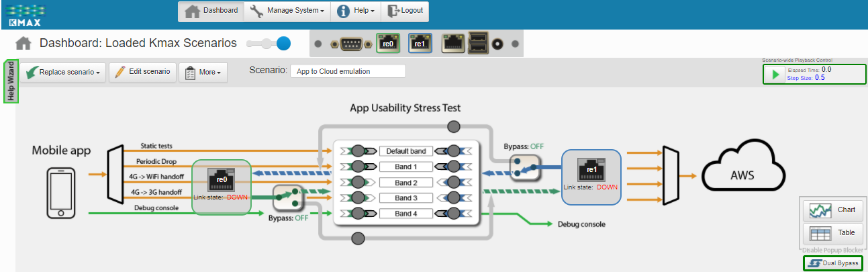This screenshot has width=868, height=272.
Task: Click the 4G -> WiFi handoff label
Action: point(156,177)
